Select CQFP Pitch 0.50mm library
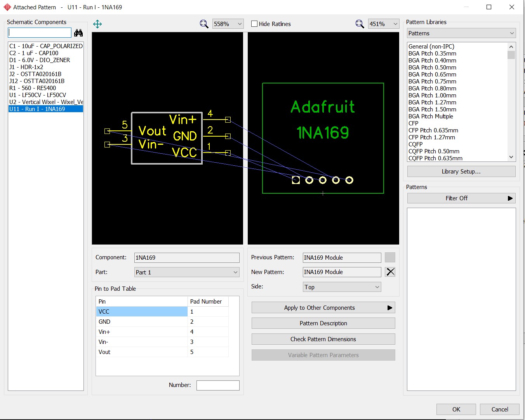Viewport: 525px width, 420px height. click(457, 151)
